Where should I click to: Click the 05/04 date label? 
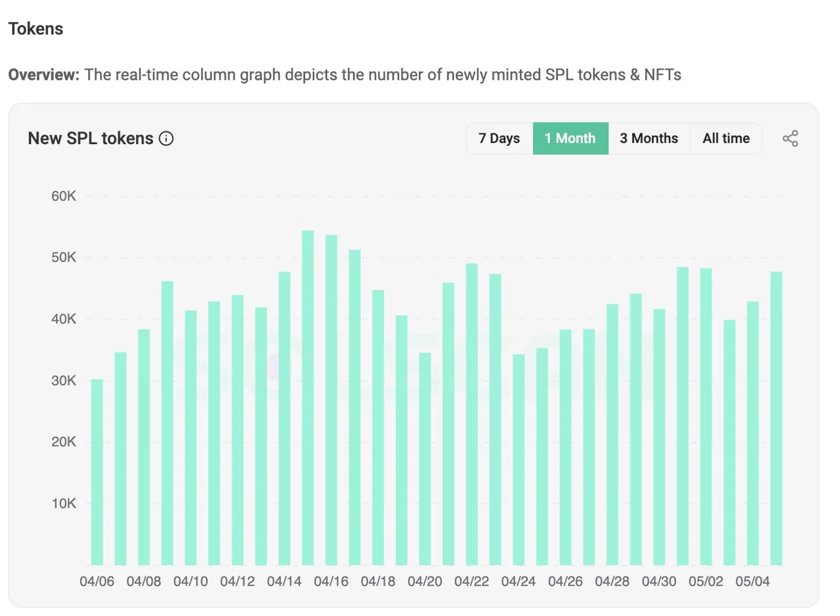pyautogui.click(x=752, y=582)
